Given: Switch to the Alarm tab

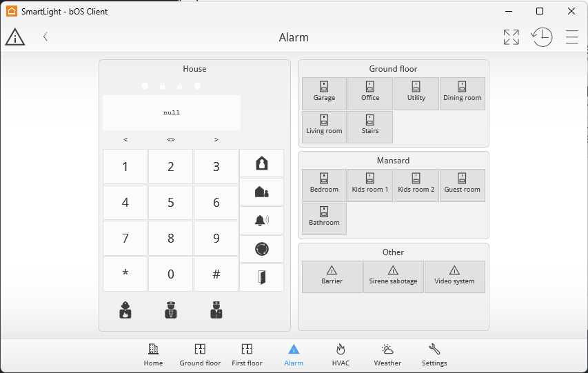Looking at the screenshot, I should 294,355.
